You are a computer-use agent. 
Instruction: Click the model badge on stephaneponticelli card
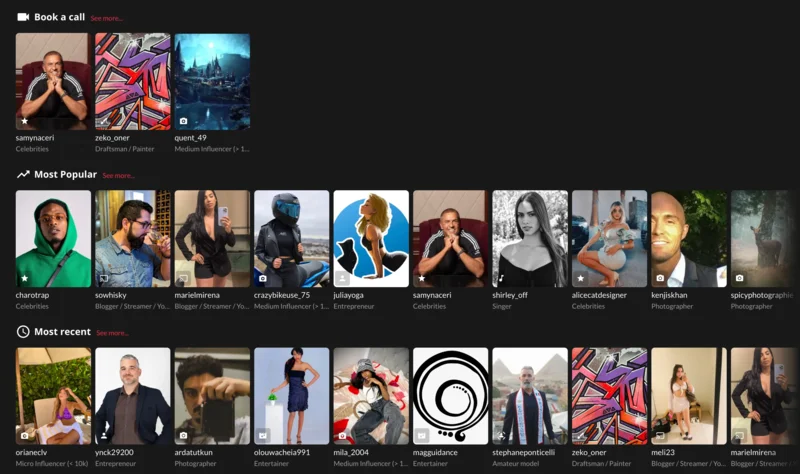pos(502,436)
